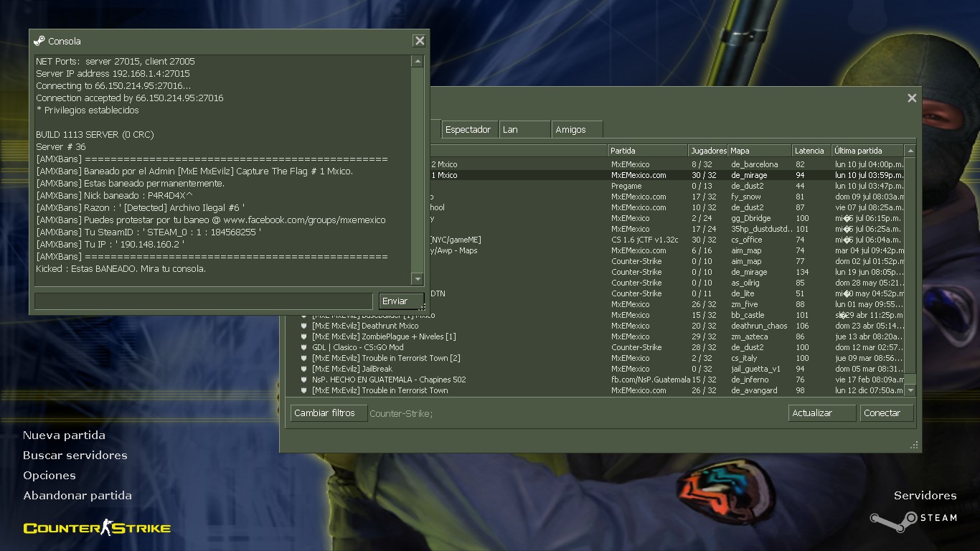Click the cs_office map cell

point(746,240)
